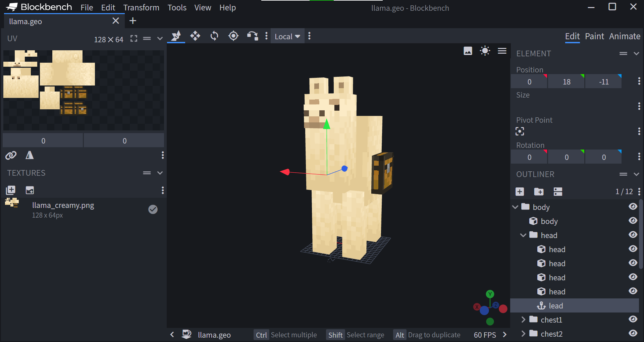Toggle visibility of body group
644x342 pixels.
pyautogui.click(x=633, y=207)
